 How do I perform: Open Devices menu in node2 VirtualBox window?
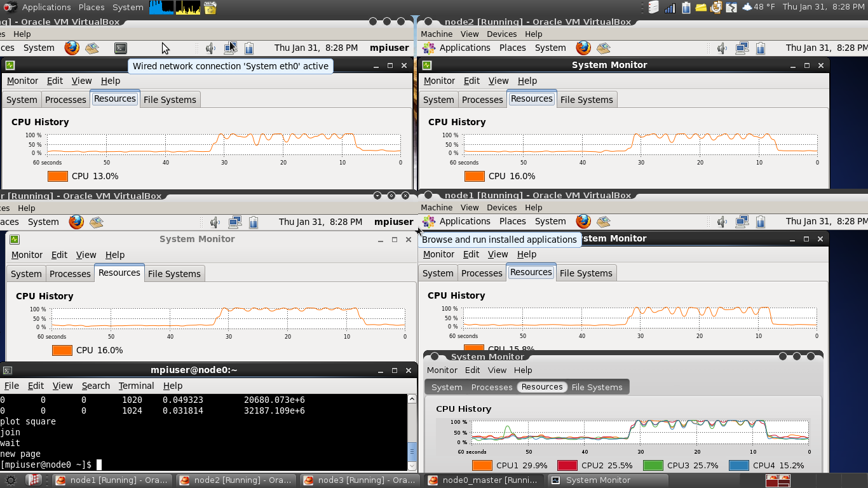[502, 34]
